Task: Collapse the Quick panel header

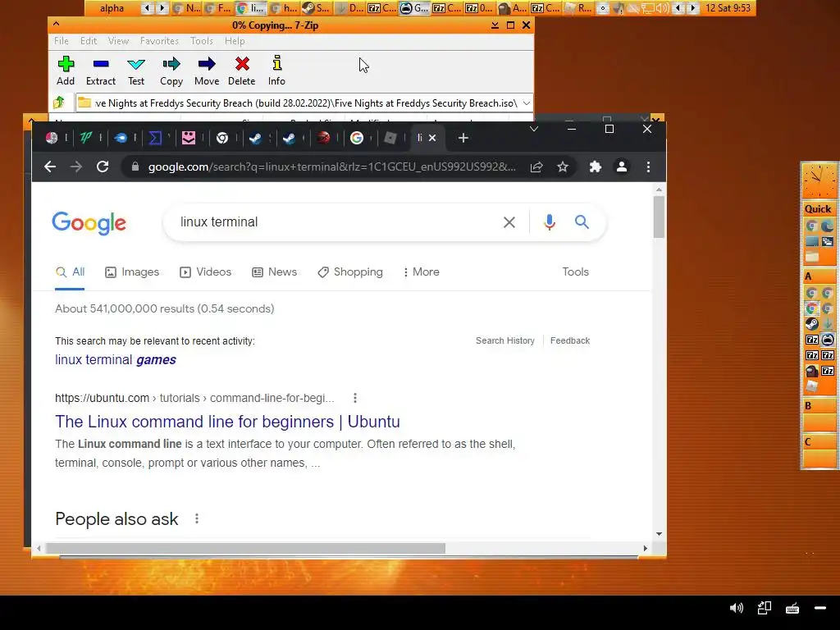Action: click(x=818, y=209)
